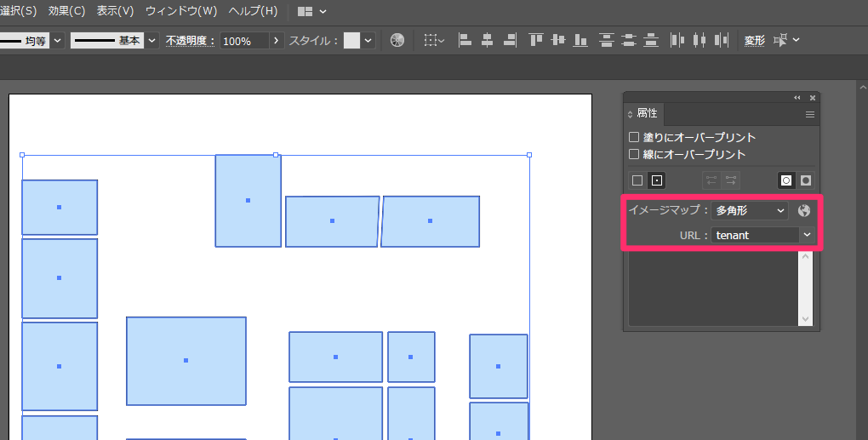Open the スタイル dropdown arrow

(x=368, y=40)
